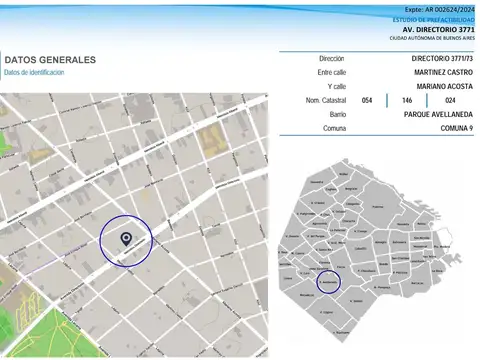
Task: Select the 'MARIANO ACOSTA' value
Action: pyautogui.click(x=445, y=86)
